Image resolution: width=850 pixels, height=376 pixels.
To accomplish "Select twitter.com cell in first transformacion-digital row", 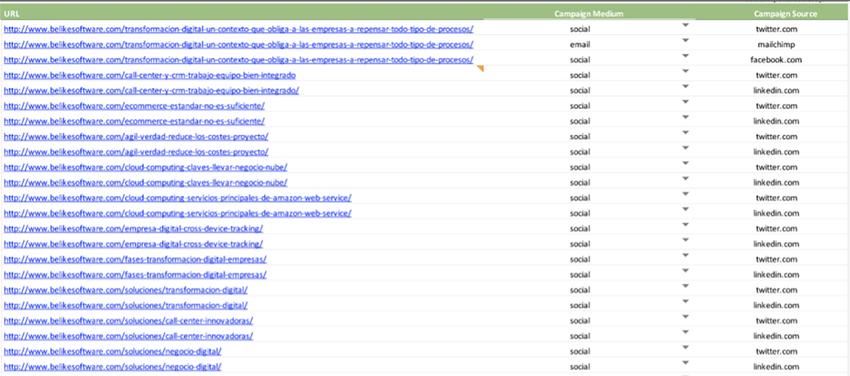I will pyautogui.click(x=776, y=29).
